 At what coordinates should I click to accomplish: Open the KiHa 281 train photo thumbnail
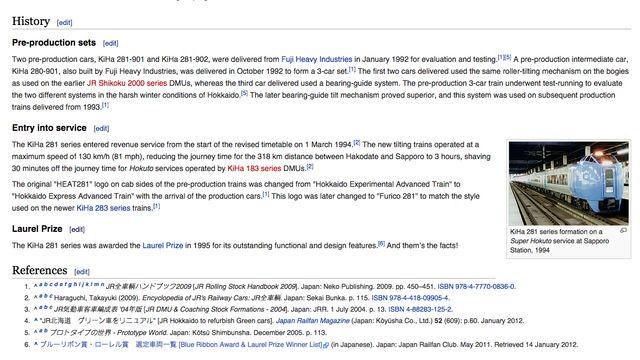(569, 183)
